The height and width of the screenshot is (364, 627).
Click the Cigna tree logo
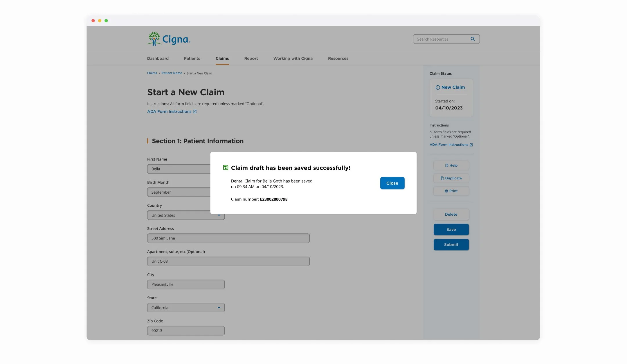click(154, 39)
